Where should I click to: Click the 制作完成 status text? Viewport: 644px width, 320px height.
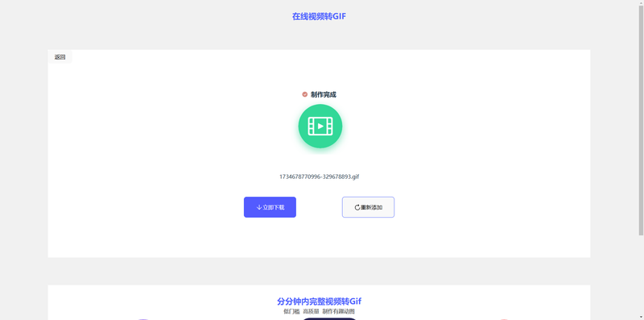[324, 94]
